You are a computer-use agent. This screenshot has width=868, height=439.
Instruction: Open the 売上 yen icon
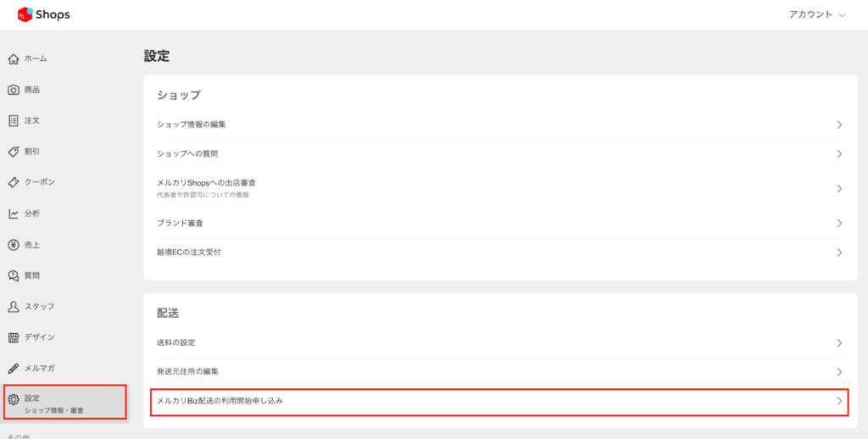click(14, 245)
